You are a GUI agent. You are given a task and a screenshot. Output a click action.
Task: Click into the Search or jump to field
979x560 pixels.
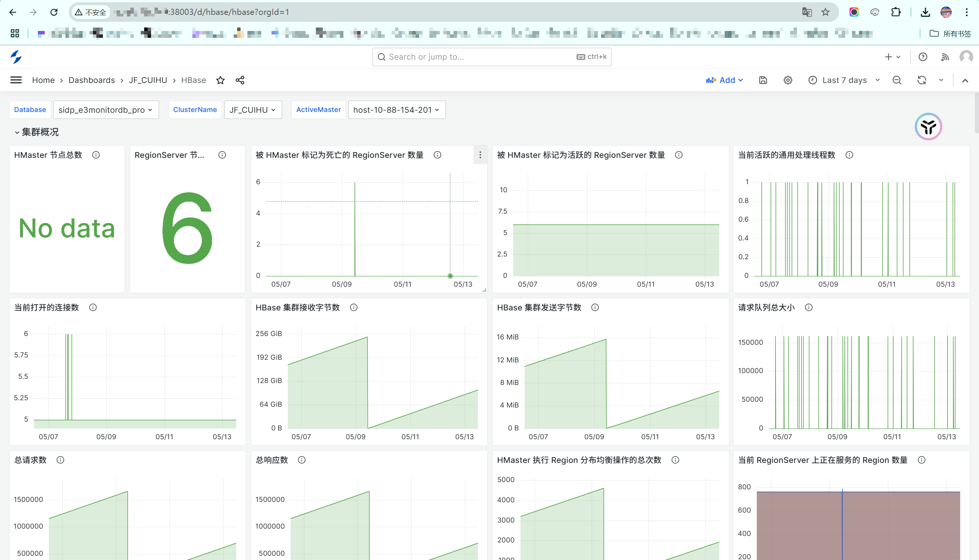[462, 57]
